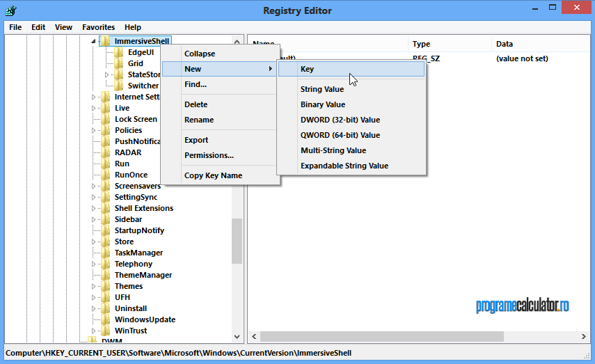Click the Grid folder icon

(119, 63)
